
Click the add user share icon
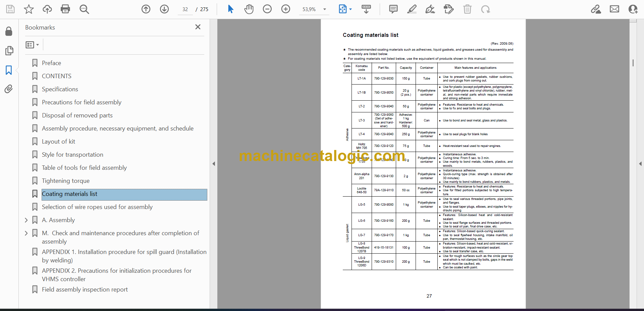(633, 9)
